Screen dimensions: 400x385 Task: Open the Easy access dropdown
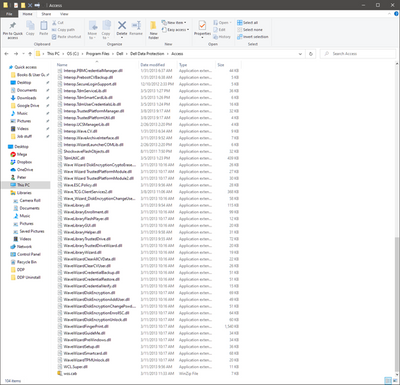tap(175, 30)
